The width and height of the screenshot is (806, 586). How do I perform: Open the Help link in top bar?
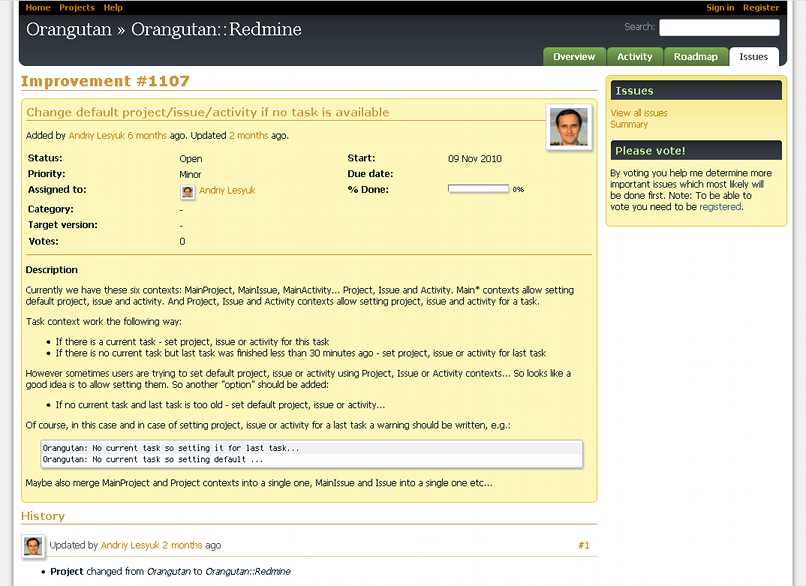click(113, 8)
